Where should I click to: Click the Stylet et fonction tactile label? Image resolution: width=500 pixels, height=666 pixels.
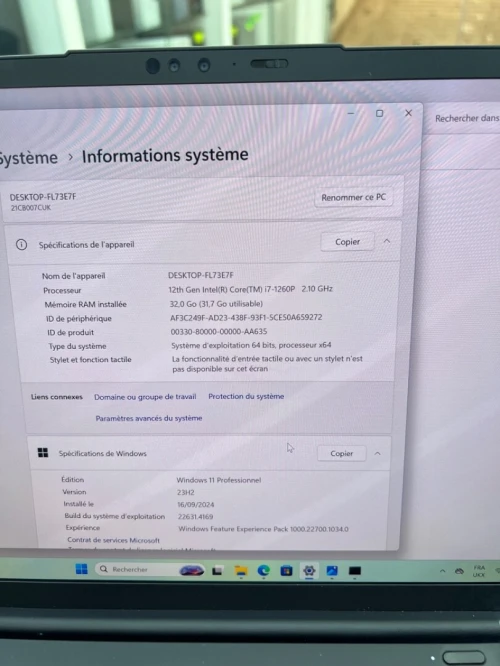pyautogui.click(x=90, y=359)
